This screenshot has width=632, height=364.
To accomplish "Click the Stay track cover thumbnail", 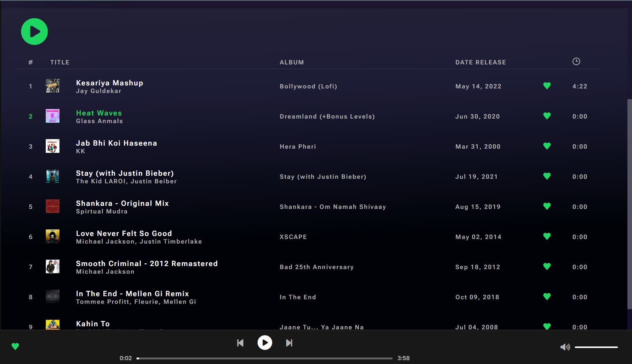I will (53, 176).
